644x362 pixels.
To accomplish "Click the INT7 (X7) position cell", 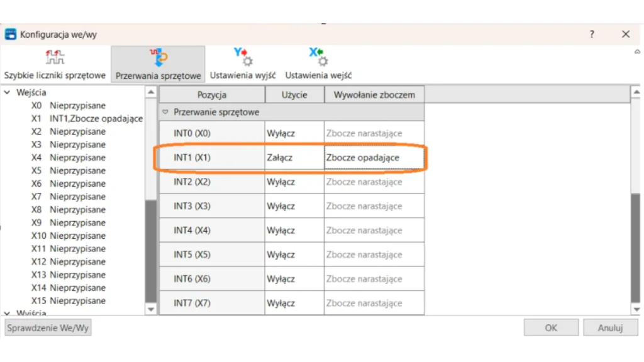I will pyautogui.click(x=212, y=303).
